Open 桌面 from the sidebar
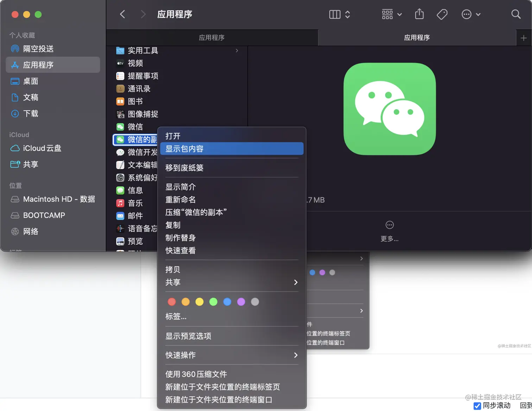Image resolution: width=532 pixels, height=411 pixels. coord(53,81)
